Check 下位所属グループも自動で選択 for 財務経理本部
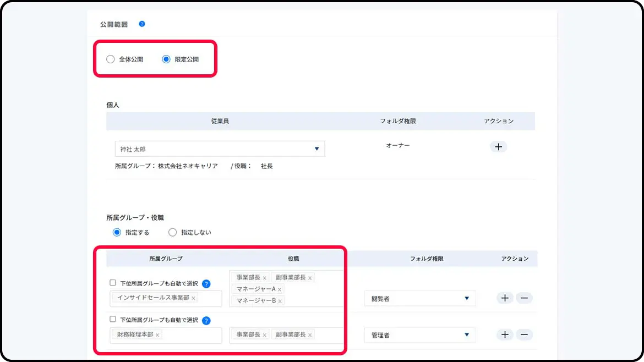The height and width of the screenshot is (362, 644). click(x=113, y=319)
